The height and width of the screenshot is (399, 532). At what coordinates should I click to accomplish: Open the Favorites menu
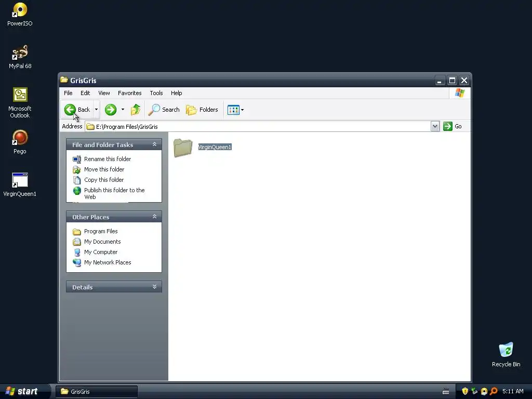tap(129, 93)
